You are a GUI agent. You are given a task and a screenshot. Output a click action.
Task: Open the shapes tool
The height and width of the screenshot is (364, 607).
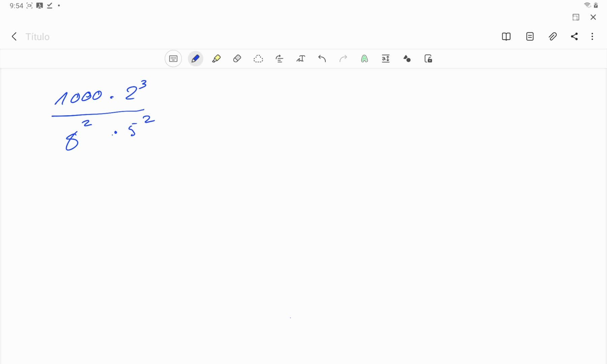point(407,59)
